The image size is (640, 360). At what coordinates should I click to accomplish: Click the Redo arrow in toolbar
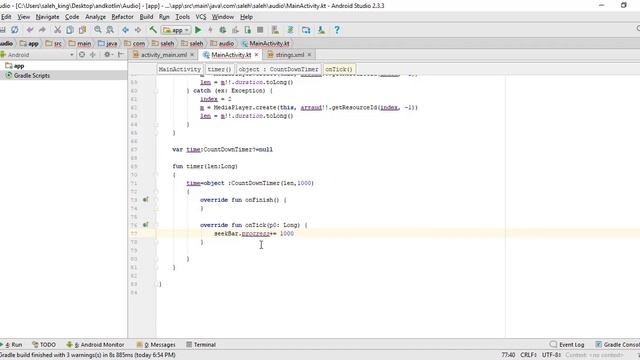[x=42, y=30]
